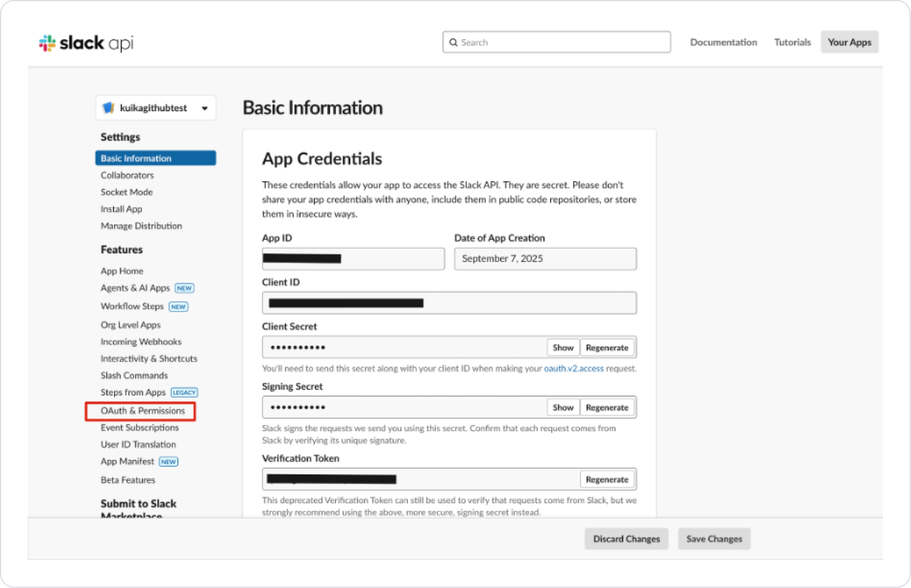Open Interactivity & Shortcuts
The height and width of the screenshot is (588, 911).
(149, 359)
